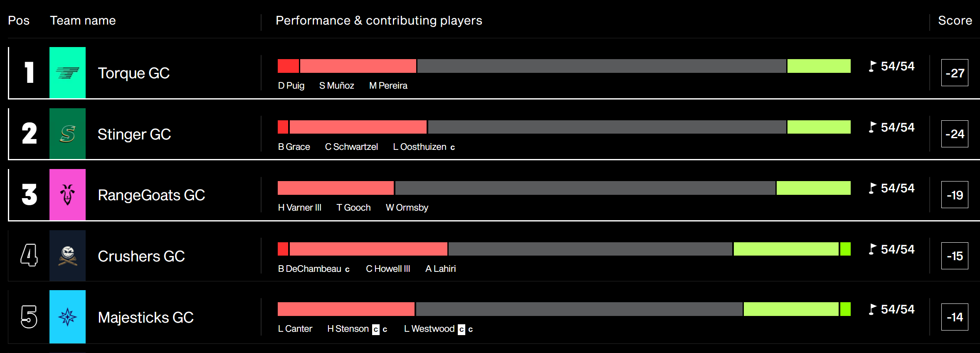Open RangeGoats GC team name
The image size is (980, 353).
[151, 195]
